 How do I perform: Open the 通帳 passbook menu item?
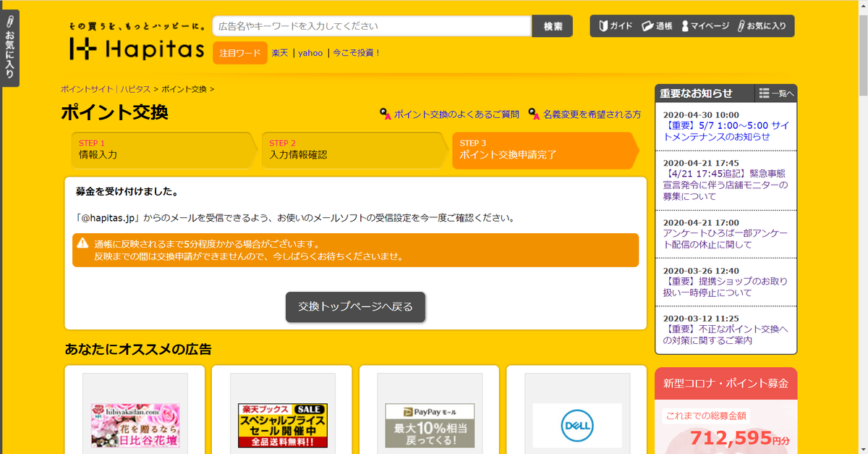point(657,26)
